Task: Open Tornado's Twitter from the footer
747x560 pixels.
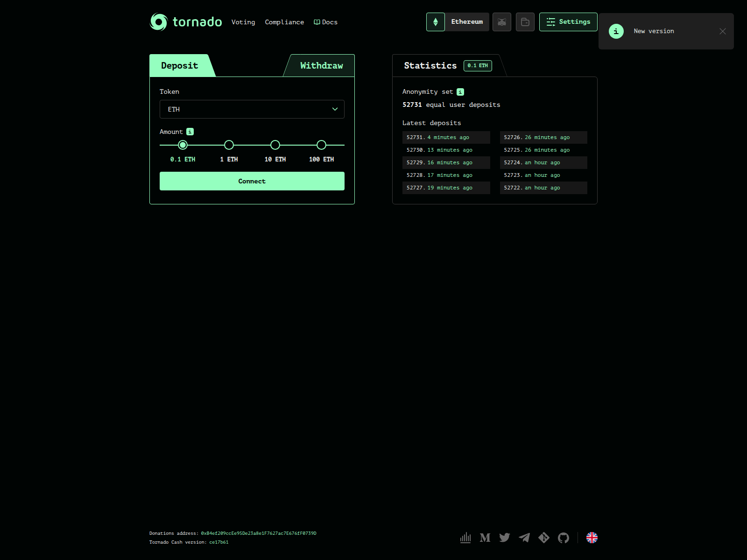Action: tap(505, 538)
